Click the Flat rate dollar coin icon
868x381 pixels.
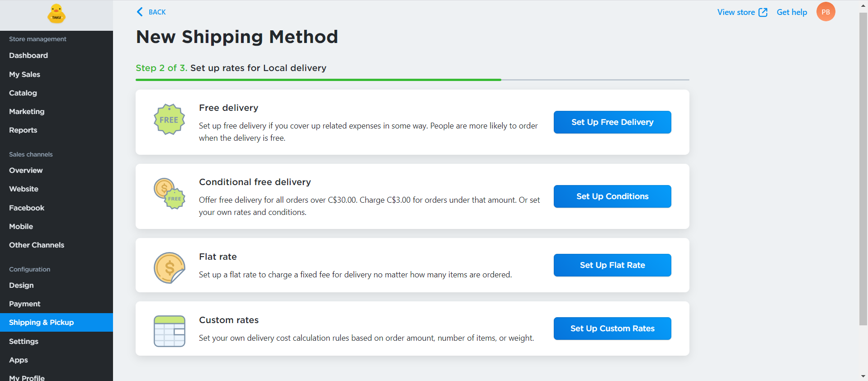tap(169, 268)
